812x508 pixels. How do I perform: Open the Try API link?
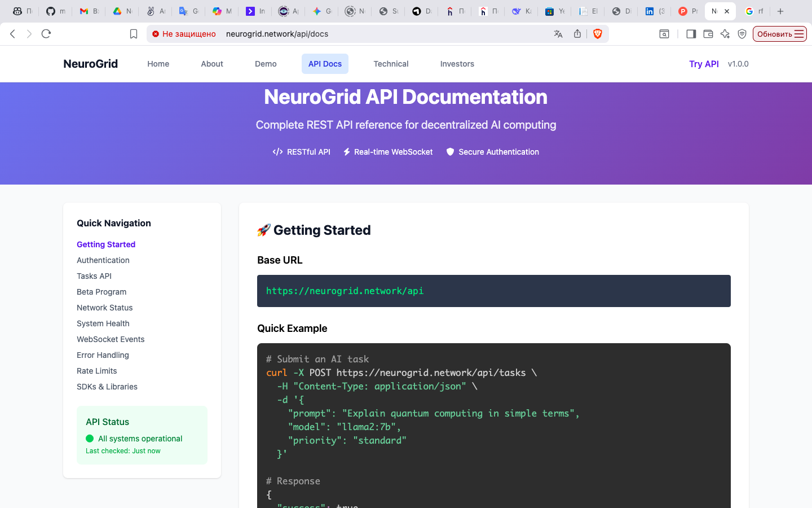(704, 64)
